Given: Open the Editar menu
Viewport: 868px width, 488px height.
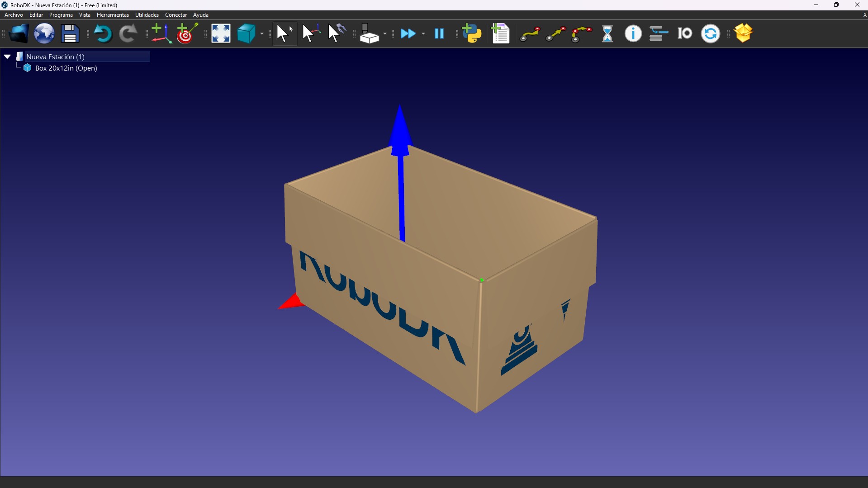Looking at the screenshot, I should coord(36,15).
